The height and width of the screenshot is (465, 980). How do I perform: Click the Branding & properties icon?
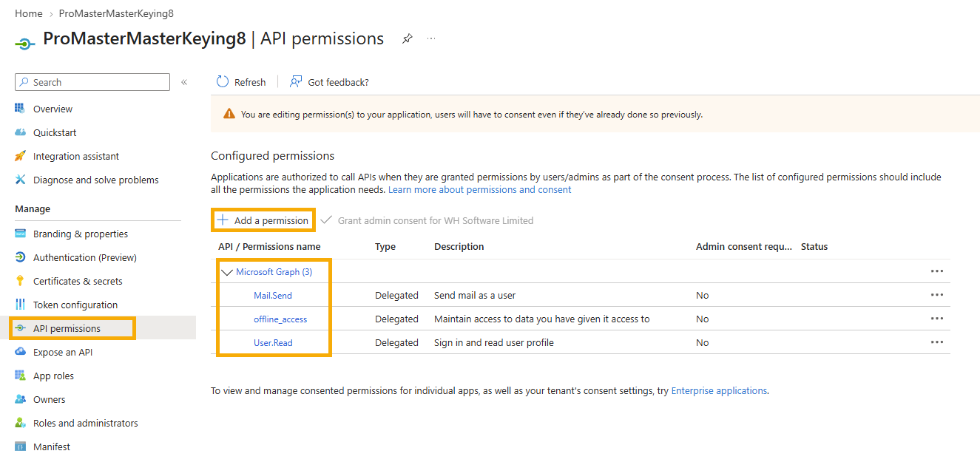pos(20,234)
